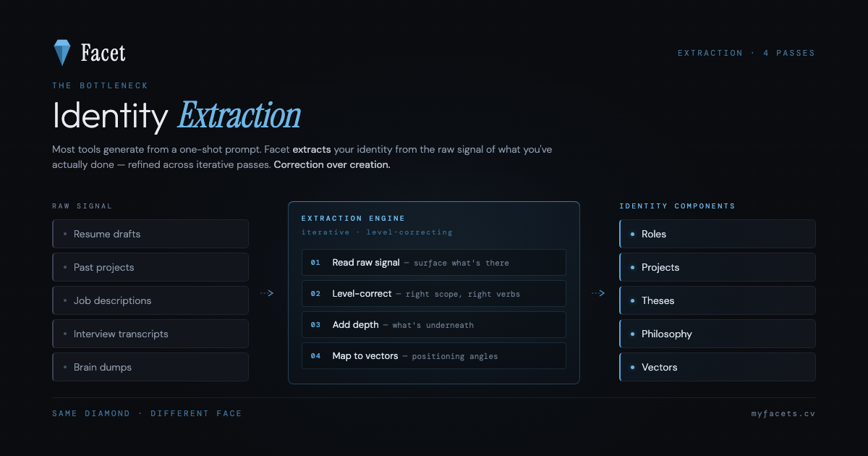The height and width of the screenshot is (456, 868).
Task: Choose the Philosophy identity component
Action: (x=718, y=334)
